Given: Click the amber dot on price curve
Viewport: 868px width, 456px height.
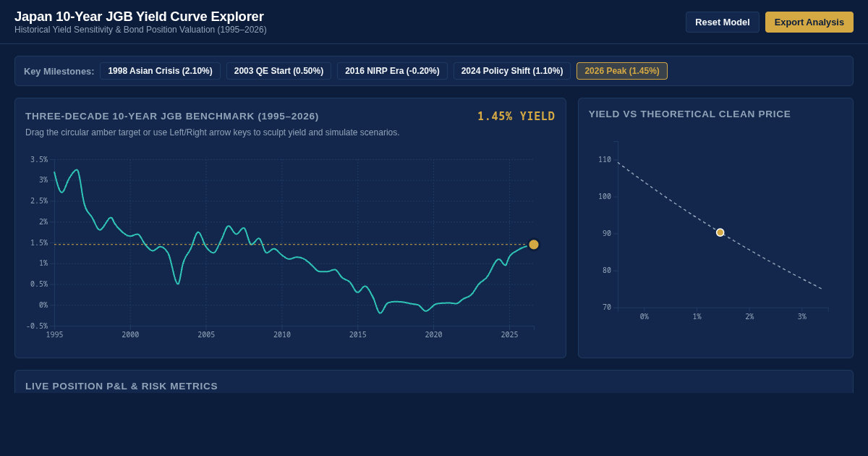Looking at the screenshot, I should click(x=720, y=232).
